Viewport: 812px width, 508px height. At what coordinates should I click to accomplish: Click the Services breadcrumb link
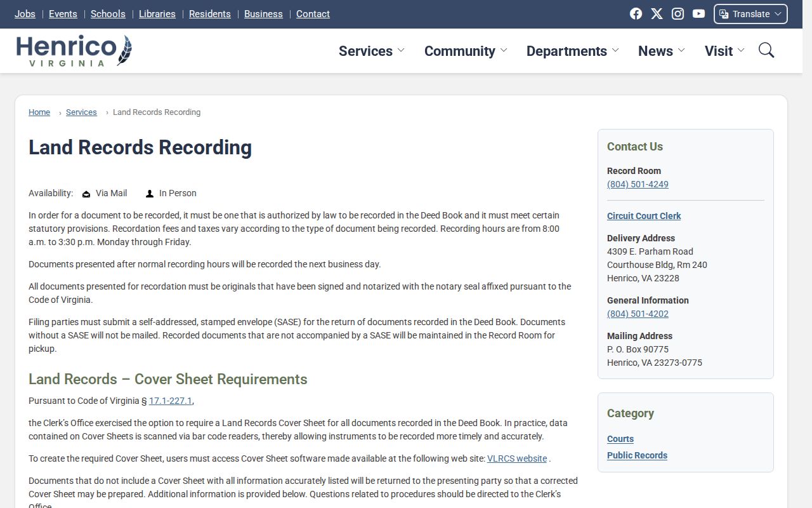click(81, 112)
